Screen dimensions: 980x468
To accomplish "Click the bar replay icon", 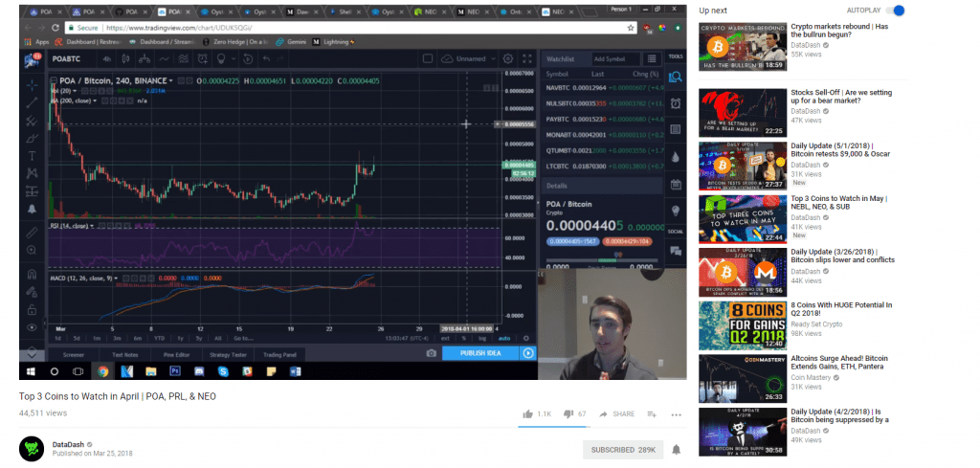I will (248, 58).
